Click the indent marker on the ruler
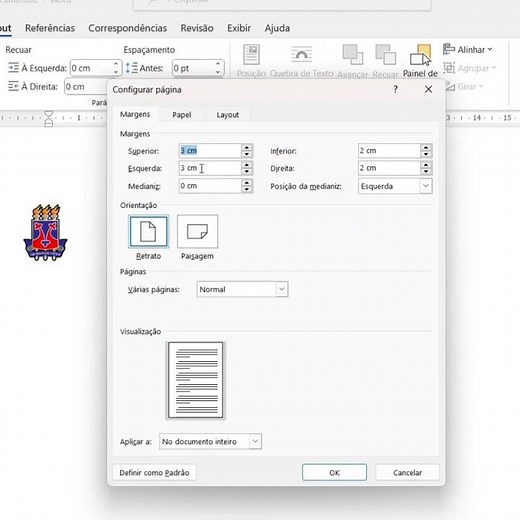 pyautogui.click(x=49, y=118)
